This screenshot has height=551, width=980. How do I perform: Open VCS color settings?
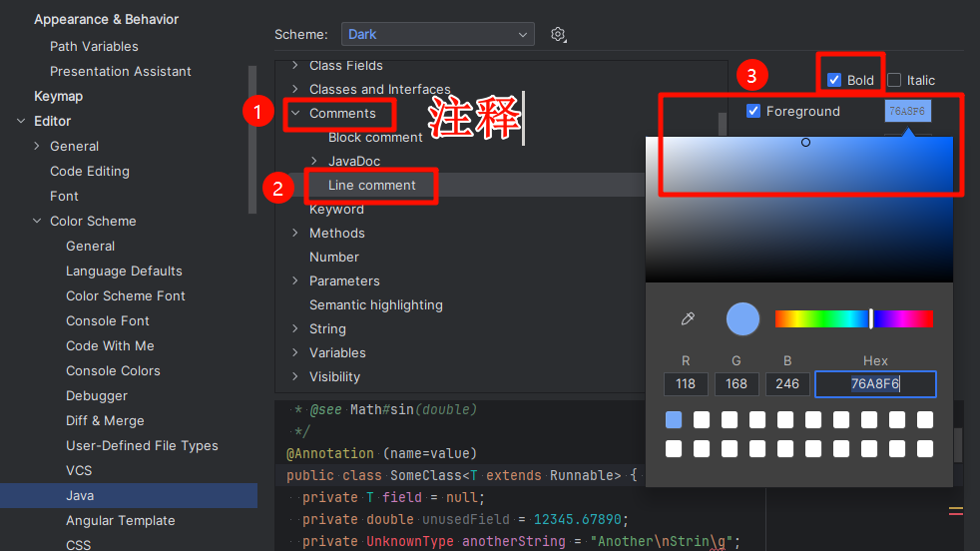coord(79,470)
